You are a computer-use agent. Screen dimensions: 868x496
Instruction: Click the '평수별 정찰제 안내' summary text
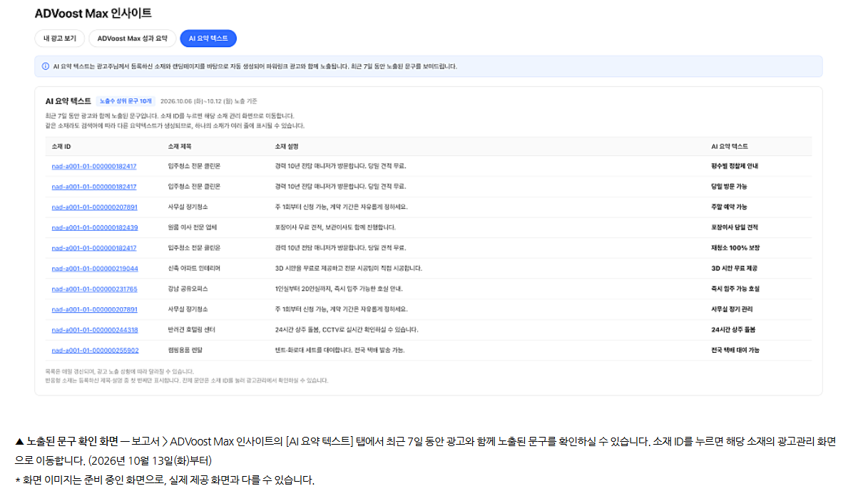click(735, 166)
